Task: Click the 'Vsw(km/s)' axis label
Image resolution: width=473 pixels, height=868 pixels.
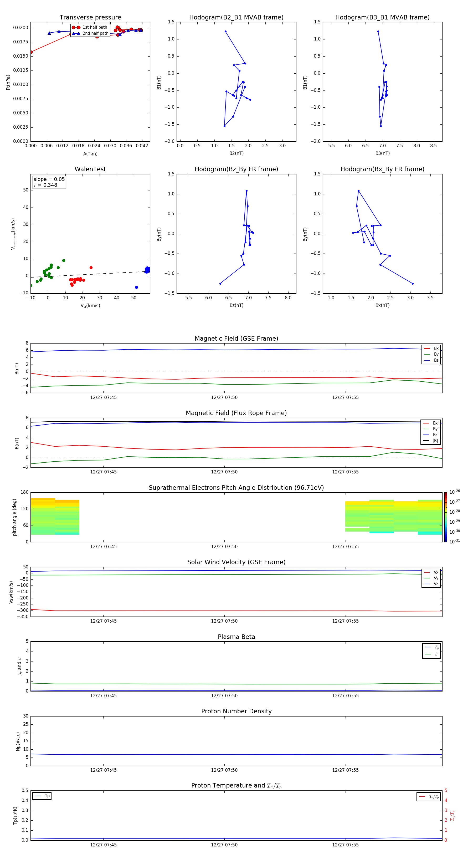Action: (11, 592)
